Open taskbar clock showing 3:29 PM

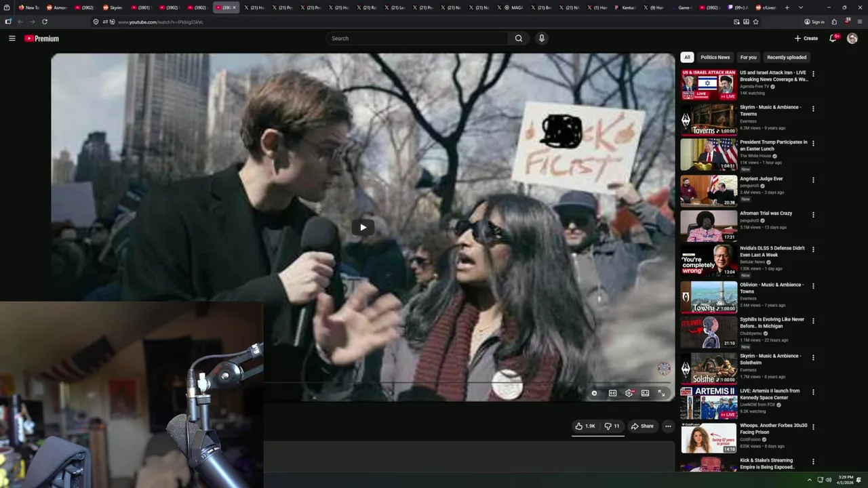point(846,480)
